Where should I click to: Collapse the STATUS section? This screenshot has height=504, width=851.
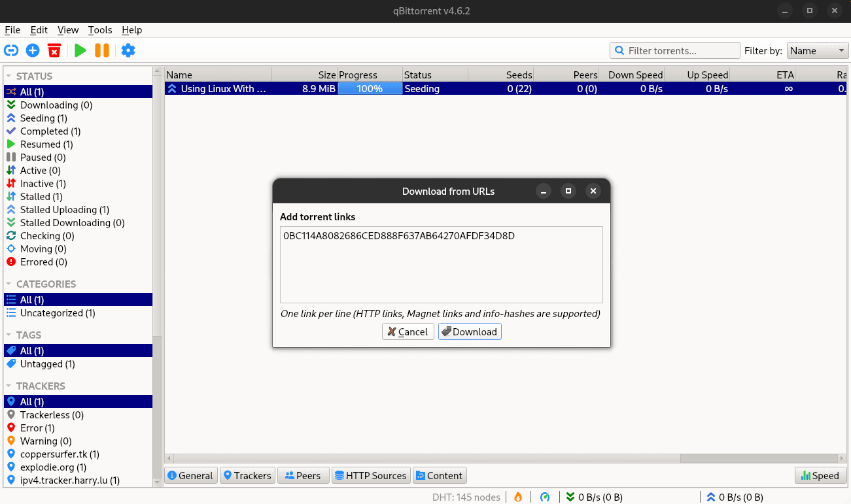[9, 76]
